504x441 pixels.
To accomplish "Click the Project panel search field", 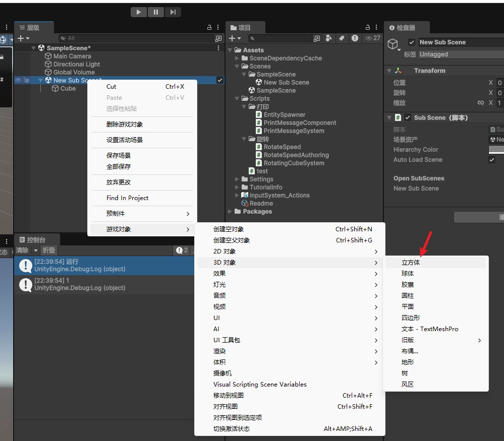I will coord(279,38).
